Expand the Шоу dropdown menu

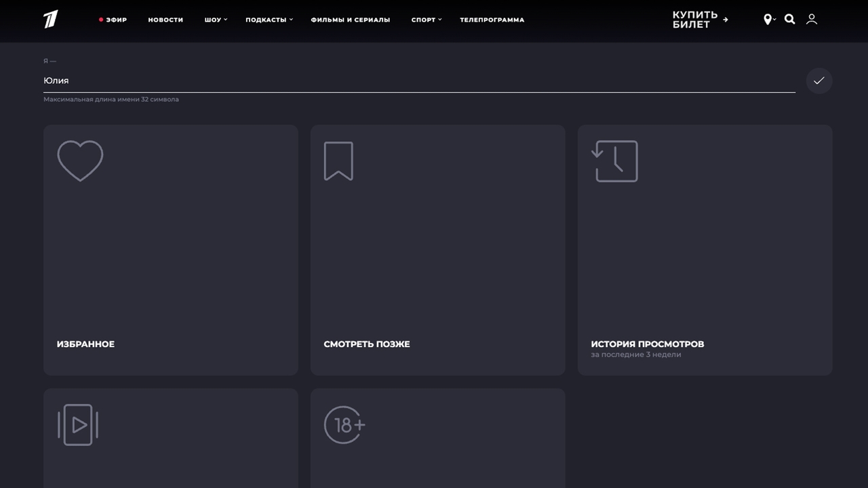[x=216, y=20]
